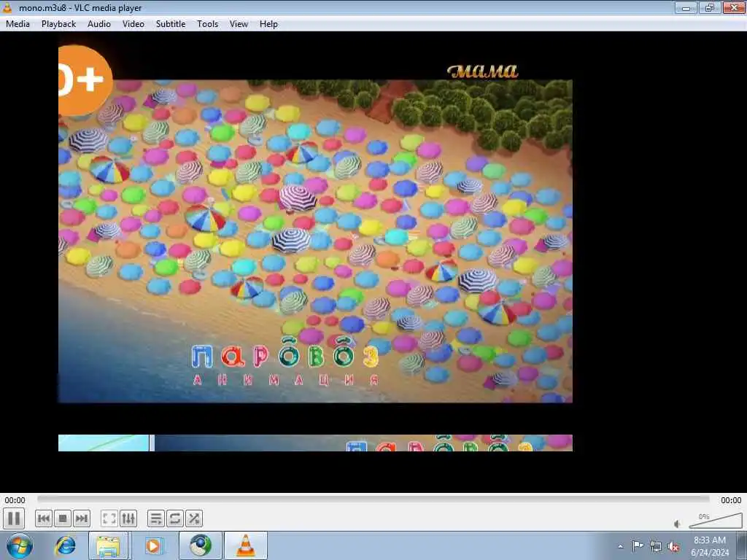
Task: Open the Tools menu
Action: [x=208, y=24]
